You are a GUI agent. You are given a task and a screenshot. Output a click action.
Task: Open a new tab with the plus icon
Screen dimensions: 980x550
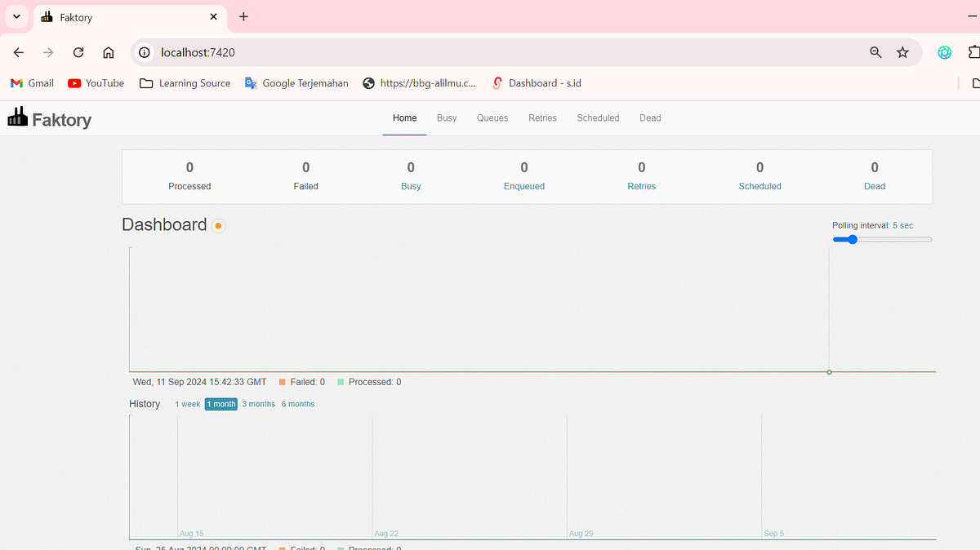click(x=243, y=16)
